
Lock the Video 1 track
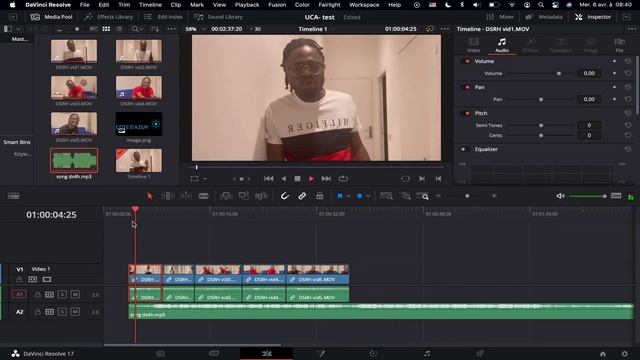coord(19,280)
